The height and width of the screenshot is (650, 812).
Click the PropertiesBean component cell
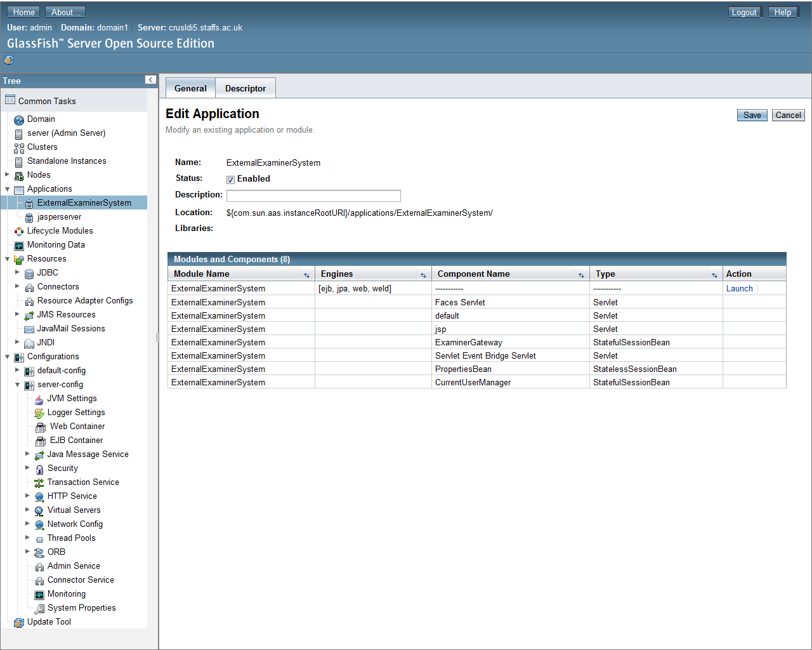coord(511,369)
